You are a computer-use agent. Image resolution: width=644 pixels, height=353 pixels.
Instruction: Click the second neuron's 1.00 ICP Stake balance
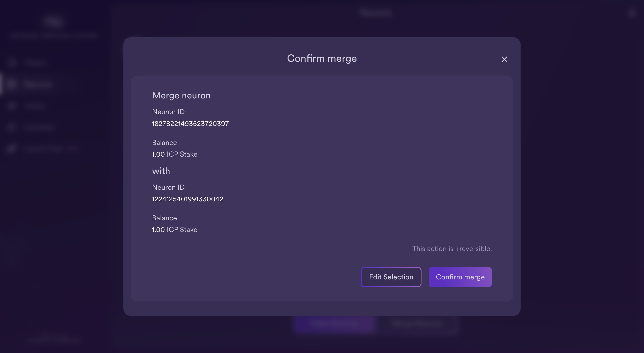point(174,230)
